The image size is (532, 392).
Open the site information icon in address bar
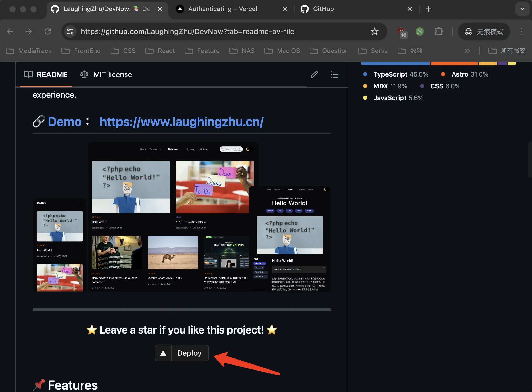[x=70, y=31]
